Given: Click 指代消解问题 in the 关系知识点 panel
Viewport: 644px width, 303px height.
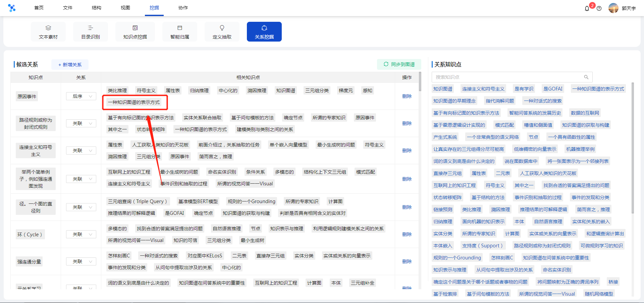Looking at the screenshot, I should click(500, 101).
